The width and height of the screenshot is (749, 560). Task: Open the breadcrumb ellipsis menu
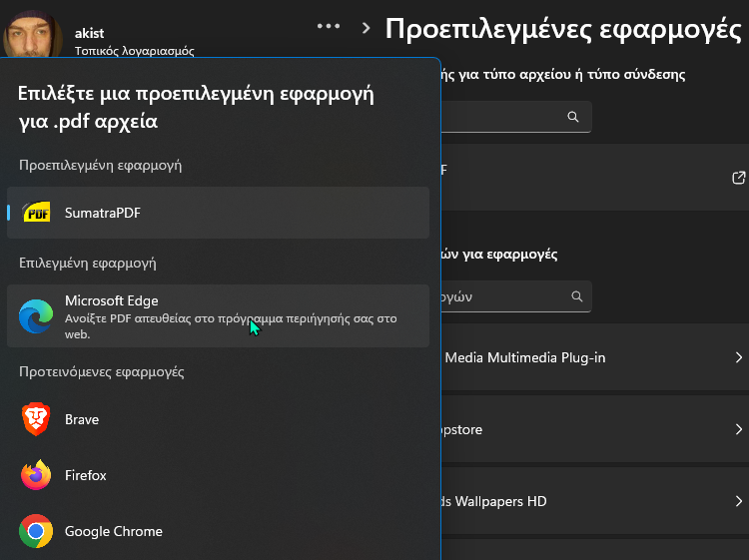[x=329, y=27]
